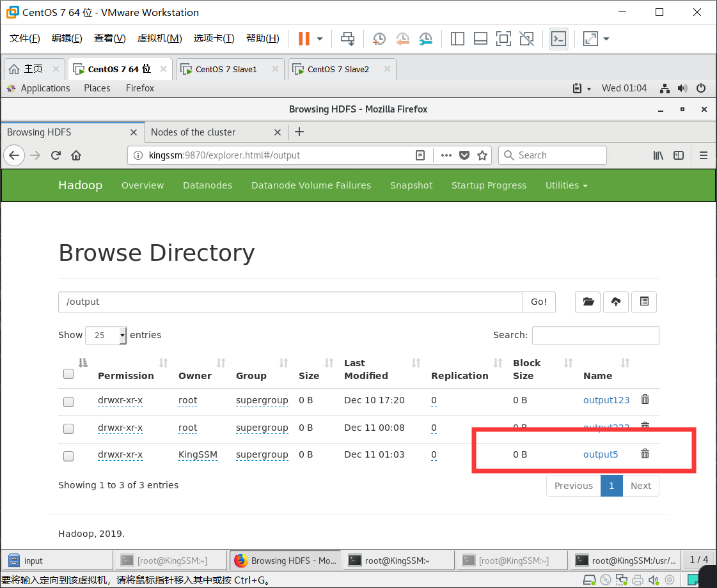Open the 文件(F) menu
717x588 pixels.
tap(25, 38)
